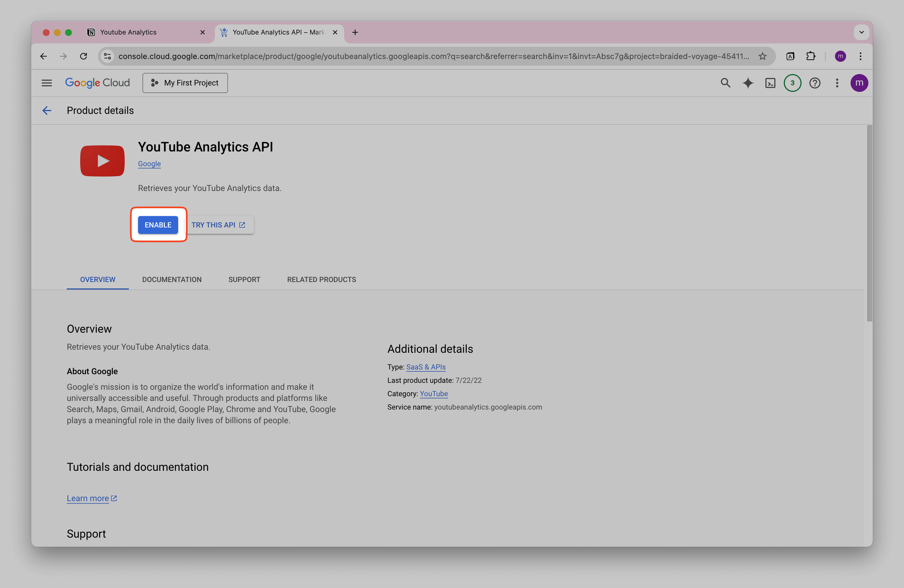Image resolution: width=904 pixels, height=588 pixels.
Task: Open the site information icon in address bar
Action: tap(107, 56)
